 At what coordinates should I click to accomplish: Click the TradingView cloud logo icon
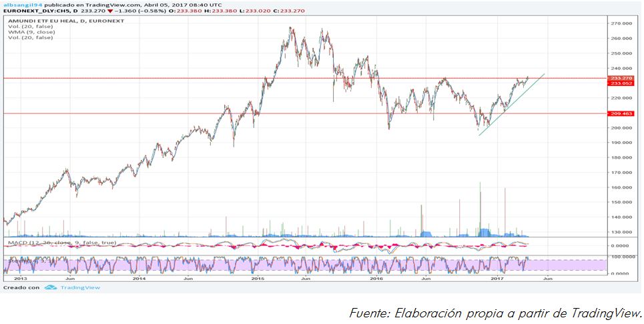(x=51, y=287)
